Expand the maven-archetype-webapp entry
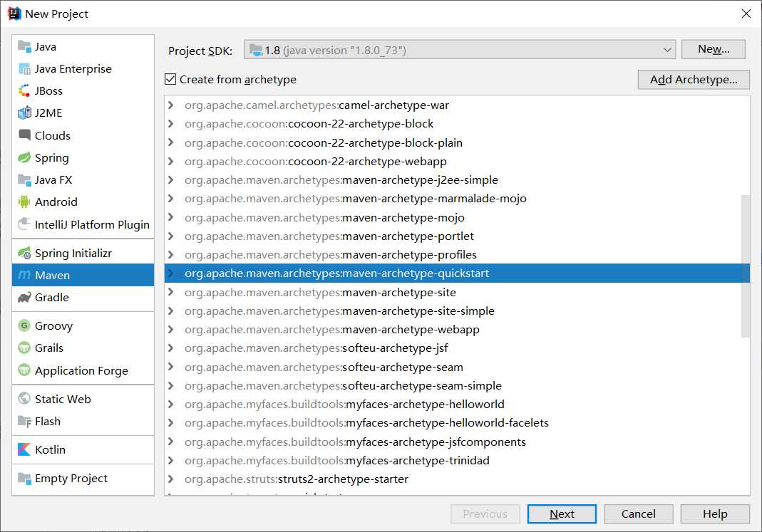Image resolution: width=762 pixels, height=532 pixels. [x=171, y=330]
